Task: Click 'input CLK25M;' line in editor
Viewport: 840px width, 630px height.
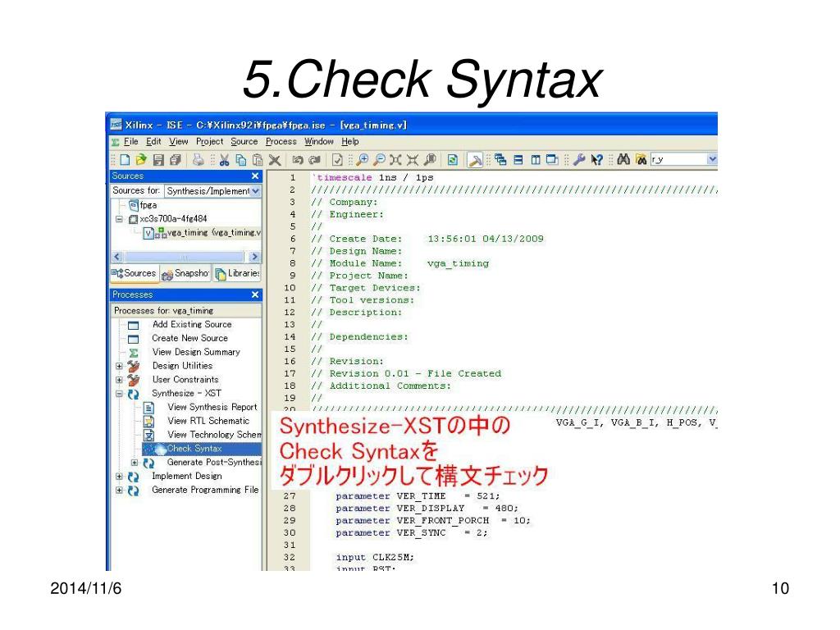Action: coord(375,558)
